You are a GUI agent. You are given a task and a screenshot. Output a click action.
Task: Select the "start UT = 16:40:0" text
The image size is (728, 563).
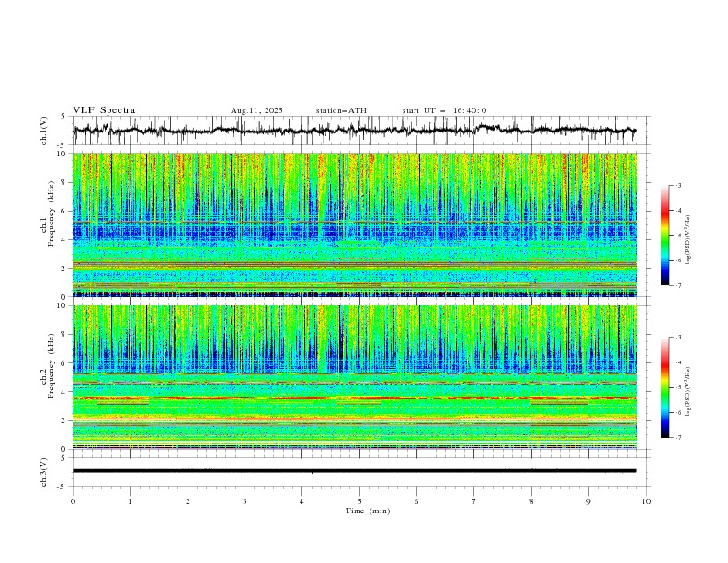(x=444, y=110)
